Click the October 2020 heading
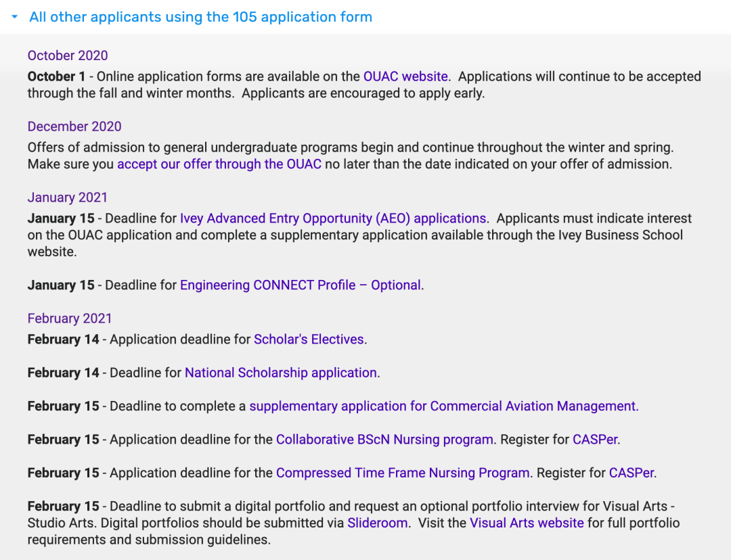The width and height of the screenshot is (731, 560). [68, 55]
